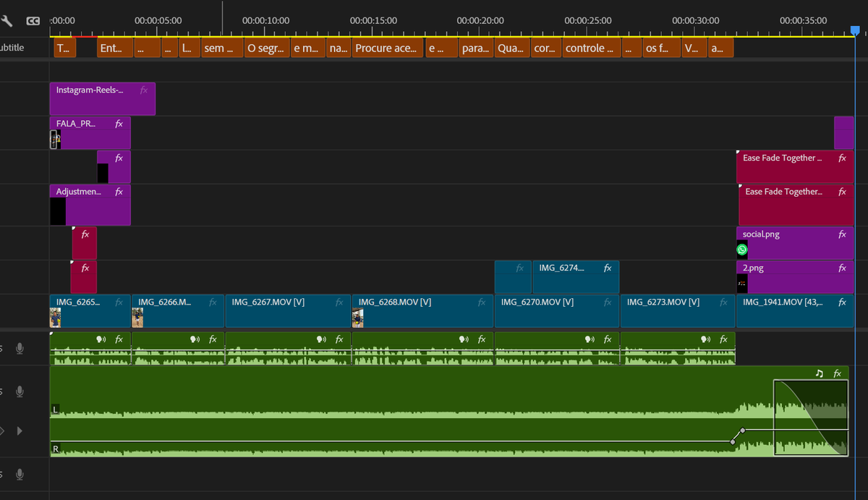Click the time ruler at 00:00:10:00
This screenshot has height=500, width=868.
(265, 20)
